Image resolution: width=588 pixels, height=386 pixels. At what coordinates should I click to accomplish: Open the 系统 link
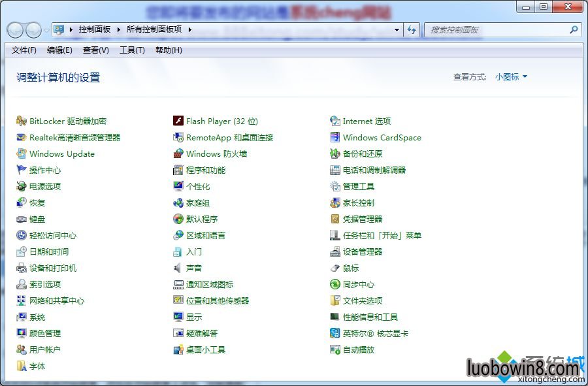click(37, 317)
